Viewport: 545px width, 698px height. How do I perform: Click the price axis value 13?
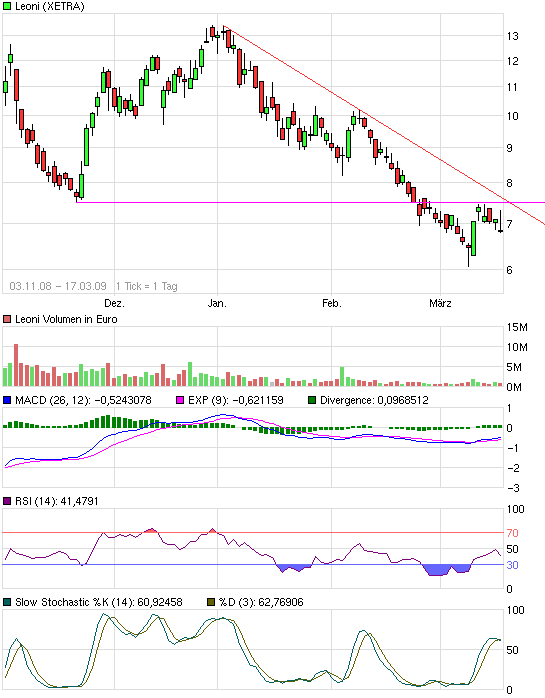click(512, 36)
